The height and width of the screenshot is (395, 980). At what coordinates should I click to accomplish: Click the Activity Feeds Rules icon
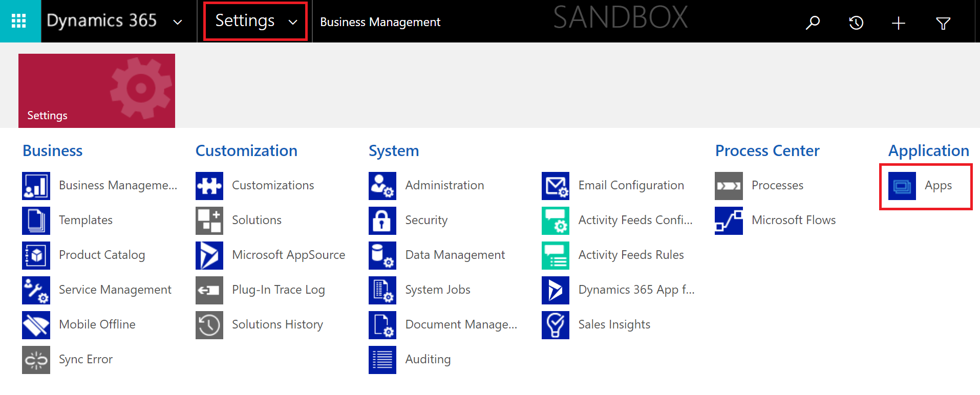coord(556,255)
